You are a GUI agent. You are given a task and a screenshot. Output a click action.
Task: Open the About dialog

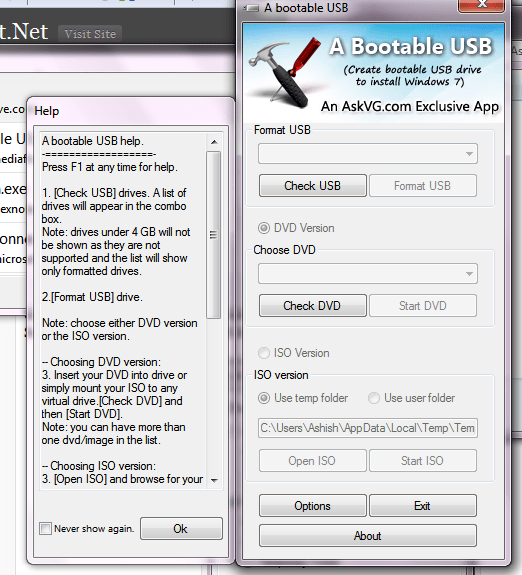click(368, 536)
